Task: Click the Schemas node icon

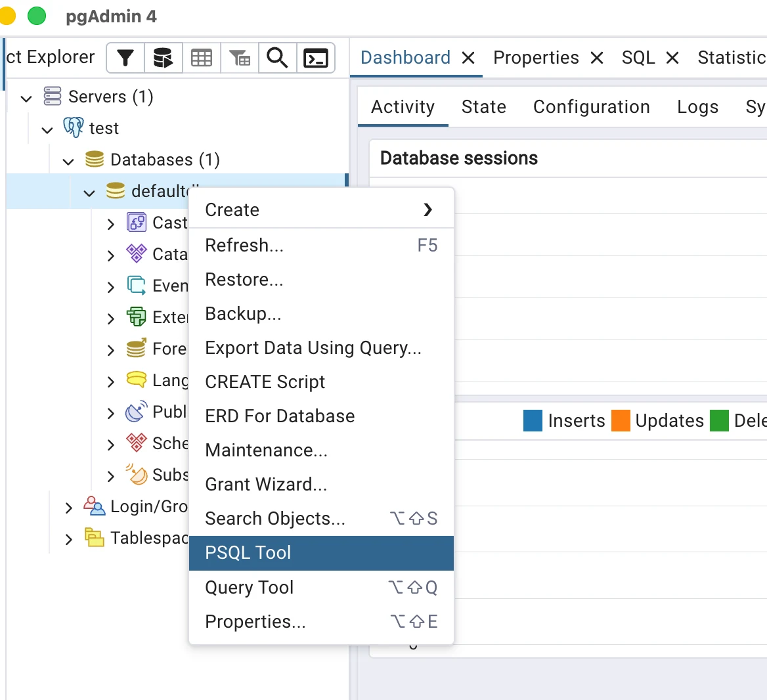Action: click(x=137, y=443)
